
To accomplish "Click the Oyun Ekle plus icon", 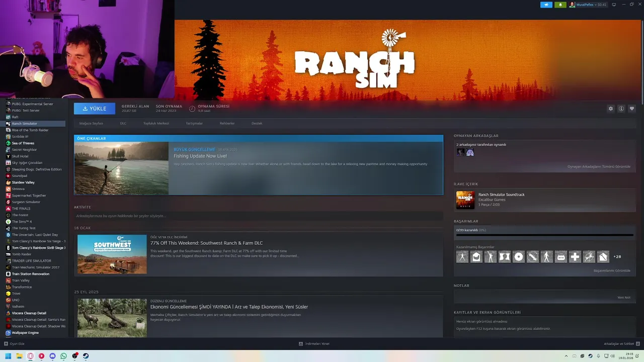I will tap(6, 344).
